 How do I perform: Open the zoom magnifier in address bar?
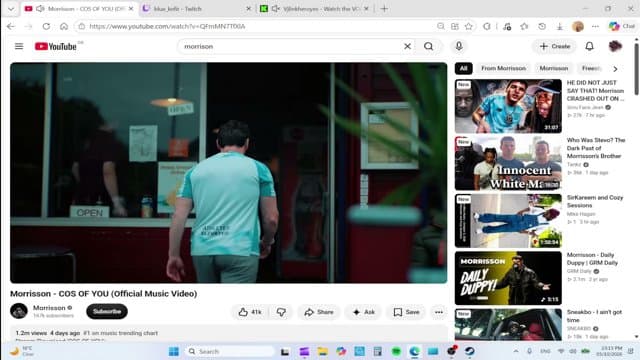pos(440,26)
